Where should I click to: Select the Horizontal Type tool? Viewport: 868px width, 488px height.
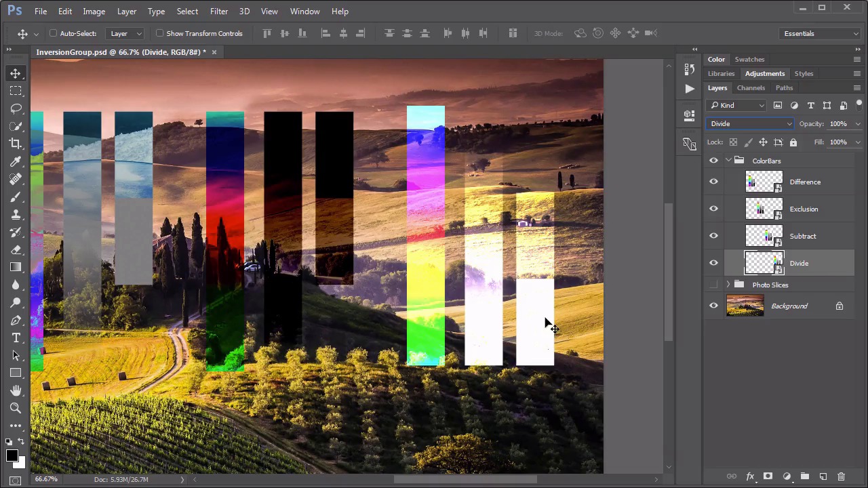(x=16, y=338)
